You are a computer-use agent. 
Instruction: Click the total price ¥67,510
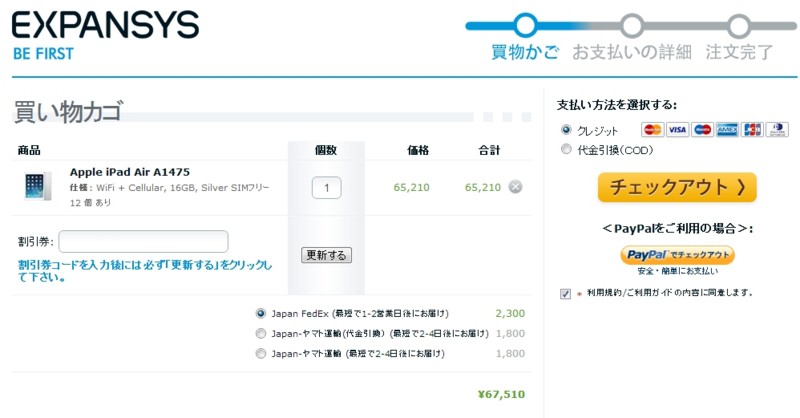click(501, 394)
